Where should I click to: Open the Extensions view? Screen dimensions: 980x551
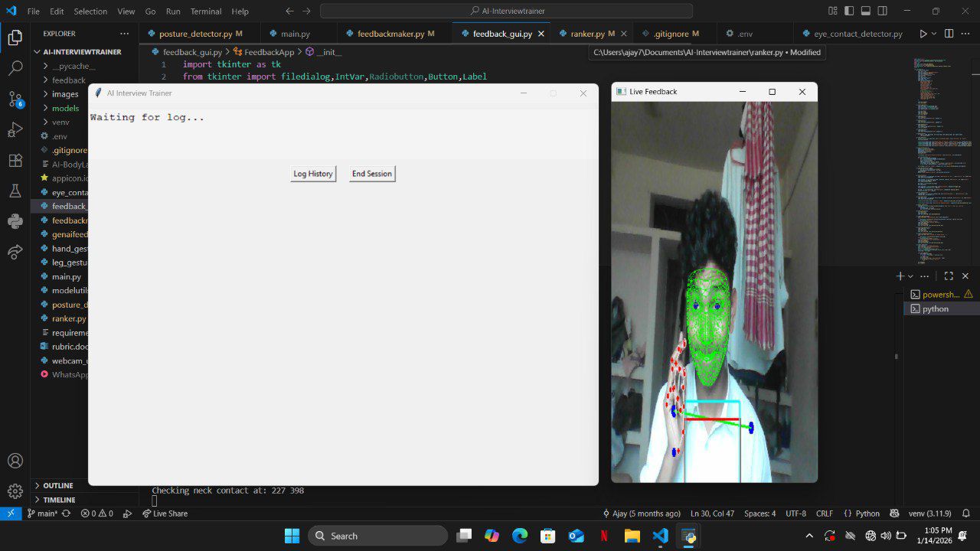(x=15, y=161)
